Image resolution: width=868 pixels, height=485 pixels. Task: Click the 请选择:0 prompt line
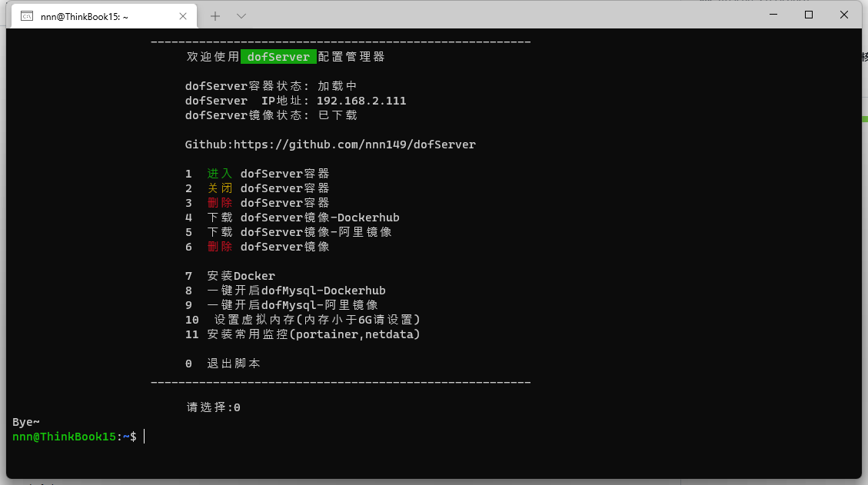[x=214, y=407]
